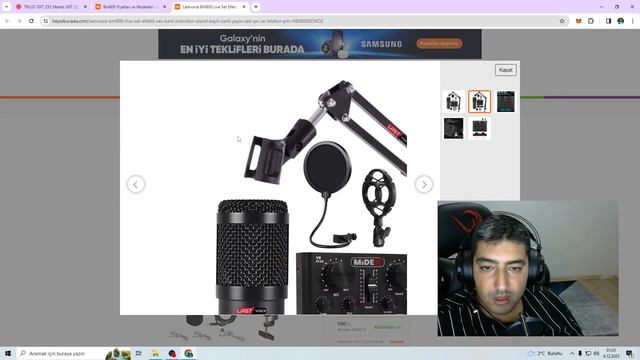The width and height of the screenshot is (640, 360).
Task: Select the highlighted second product thumbnail
Action: point(480,102)
